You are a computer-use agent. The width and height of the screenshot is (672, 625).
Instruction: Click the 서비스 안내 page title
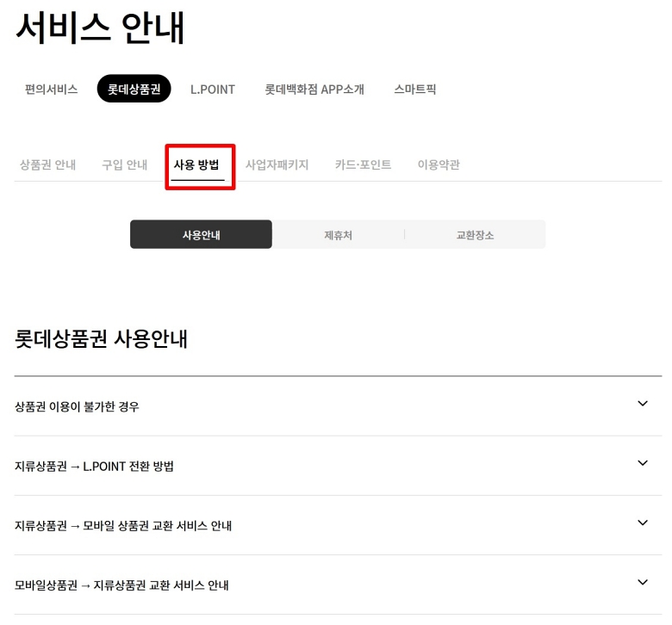click(x=100, y=28)
